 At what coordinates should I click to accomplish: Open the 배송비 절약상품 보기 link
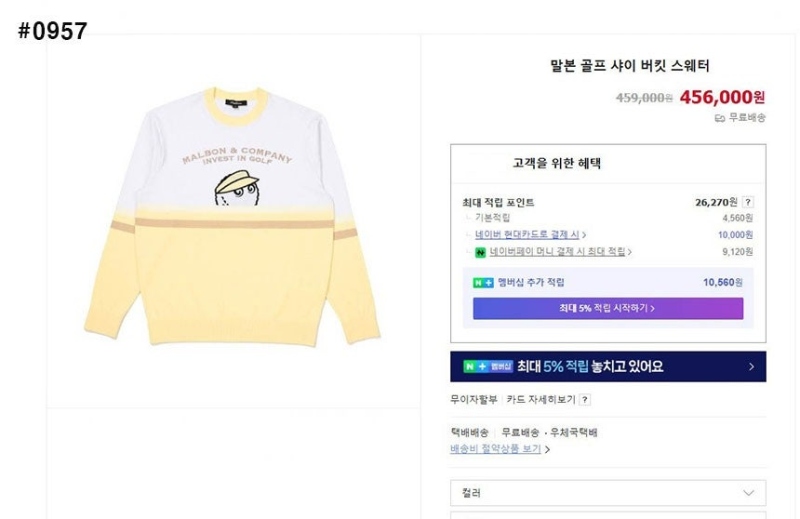[x=495, y=449]
